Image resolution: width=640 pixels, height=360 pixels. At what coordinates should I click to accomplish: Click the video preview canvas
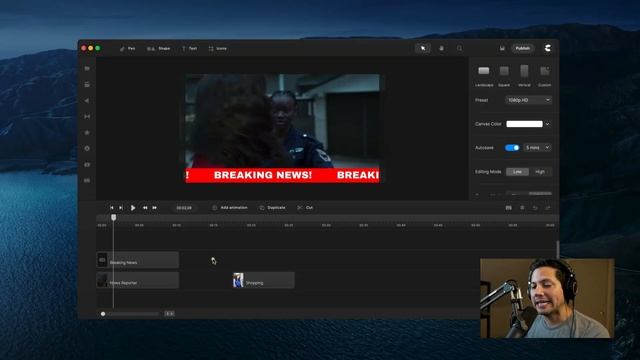coord(282,129)
